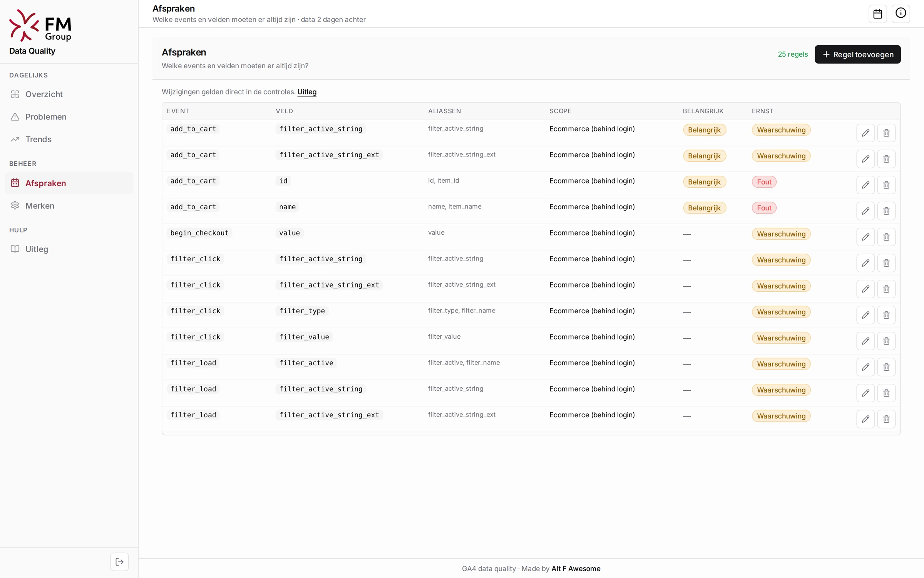The width and height of the screenshot is (924, 578).
Task: Edit the filter_click filter_active_string_ext rule
Action: pyautogui.click(x=865, y=289)
